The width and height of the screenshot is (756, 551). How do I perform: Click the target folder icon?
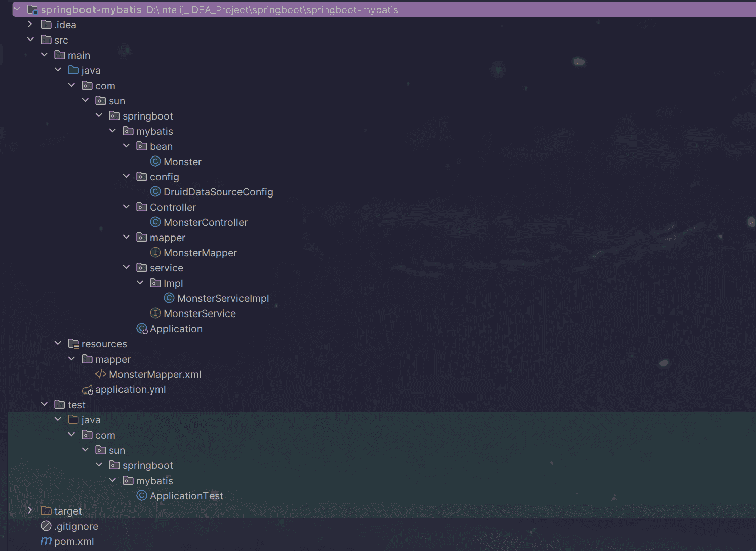tap(46, 511)
